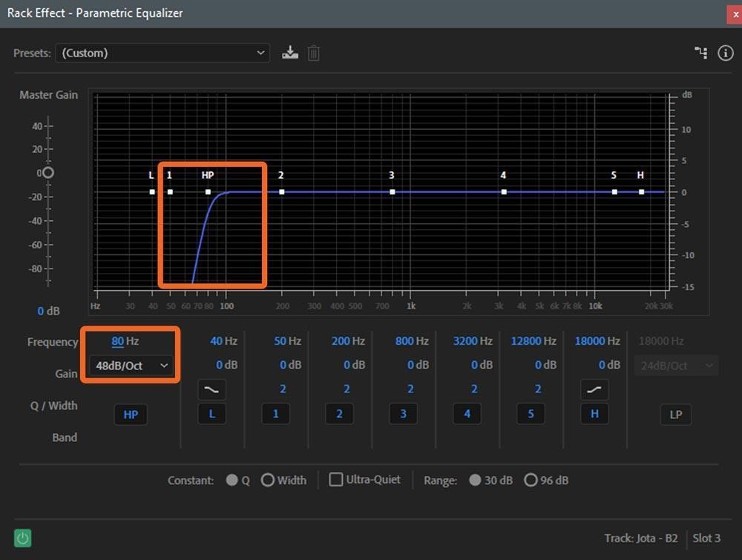The width and height of the screenshot is (742, 560).
Task: Enable Ultra-Quiet processing
Action: [x=335, y=480]
